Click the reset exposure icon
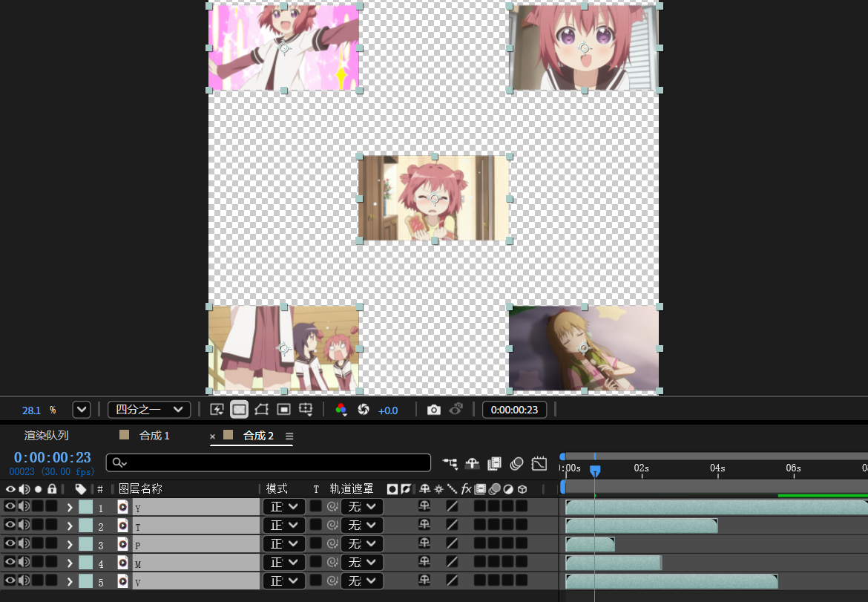 tap(363, 409)
